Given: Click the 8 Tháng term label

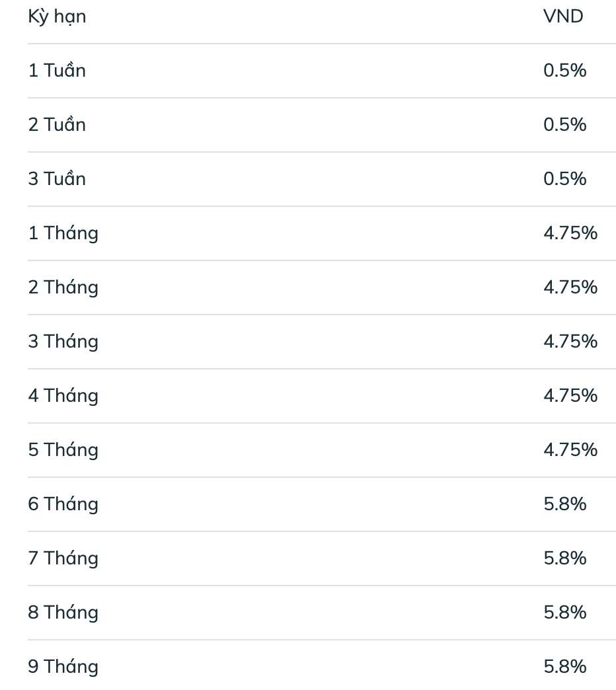Looking at the screenshot, I should tap(63, 613).
